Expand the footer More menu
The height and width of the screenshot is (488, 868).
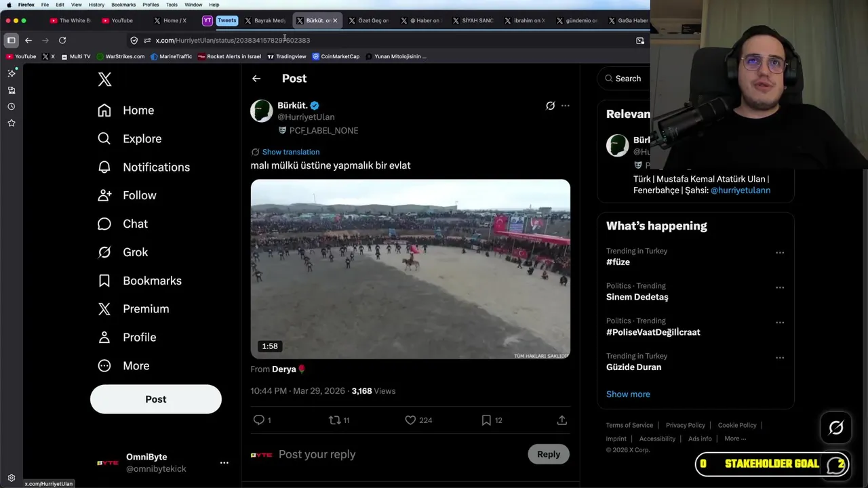point(735,439)
